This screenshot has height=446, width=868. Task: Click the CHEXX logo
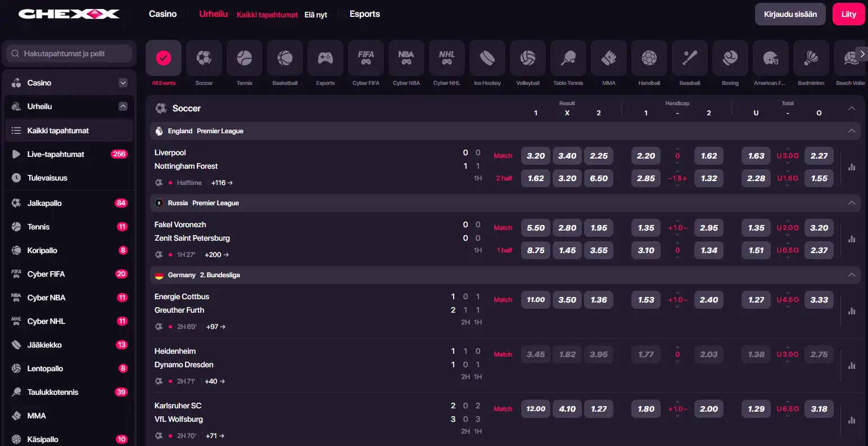(69, 14)
